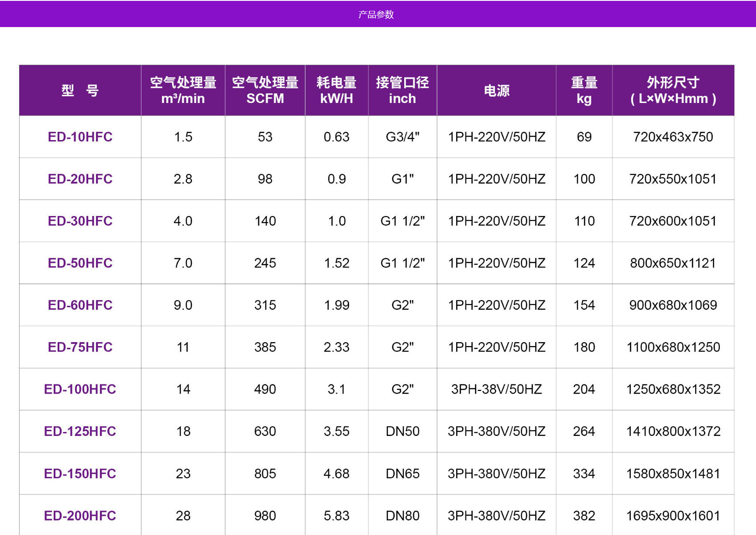Select model ED-30HFC

(x=80, y=221)
